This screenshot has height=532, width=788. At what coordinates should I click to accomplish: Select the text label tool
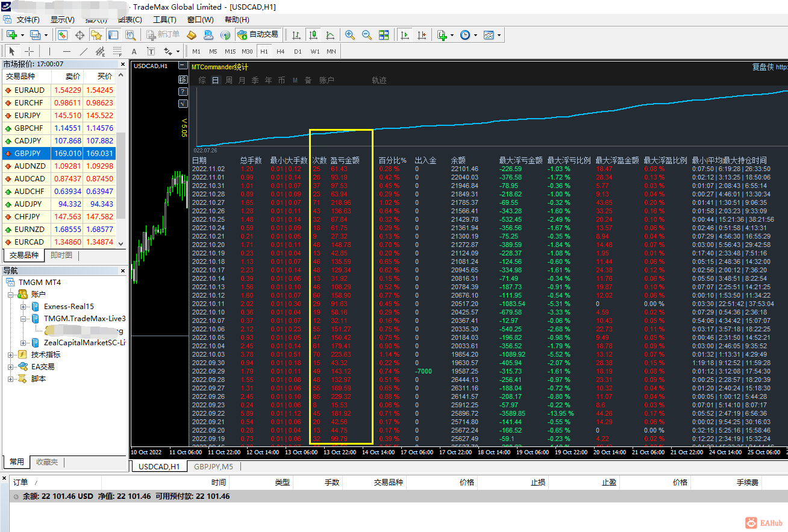tap(151, 51)
